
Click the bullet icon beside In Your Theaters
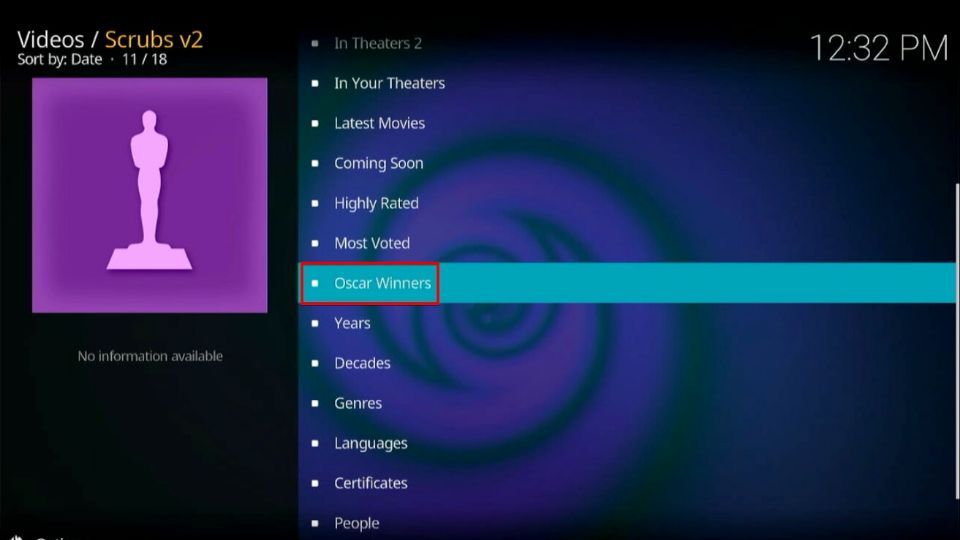[315, 83]
